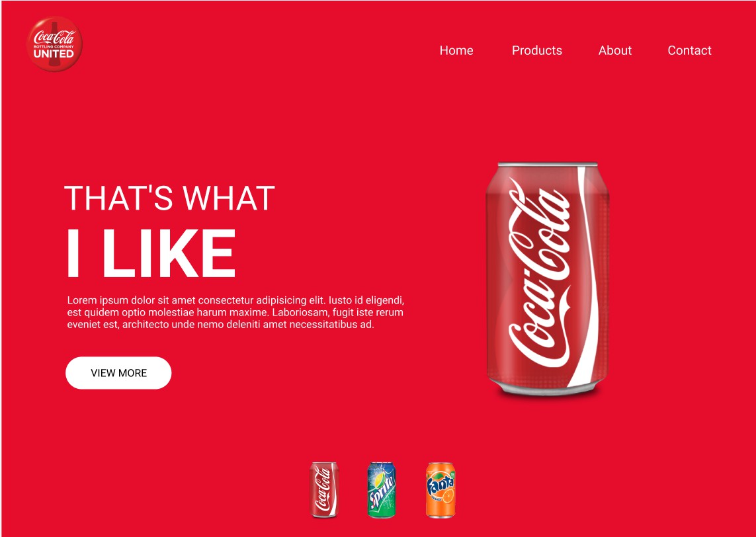Viewport: 756px width, 537px height.
Task: Click the Coca-Cola United logo badge
Action: click(x=54, y=44)
